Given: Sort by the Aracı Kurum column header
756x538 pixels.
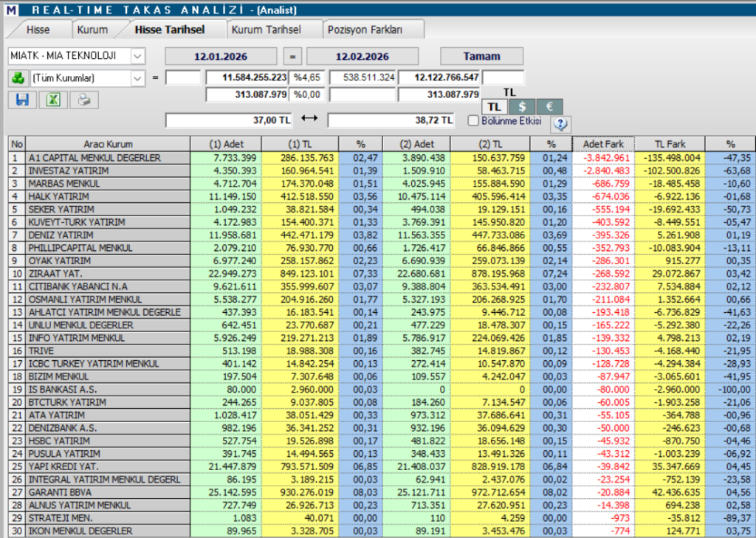Looking at the screenshot, I should click(x=108, y=144).
